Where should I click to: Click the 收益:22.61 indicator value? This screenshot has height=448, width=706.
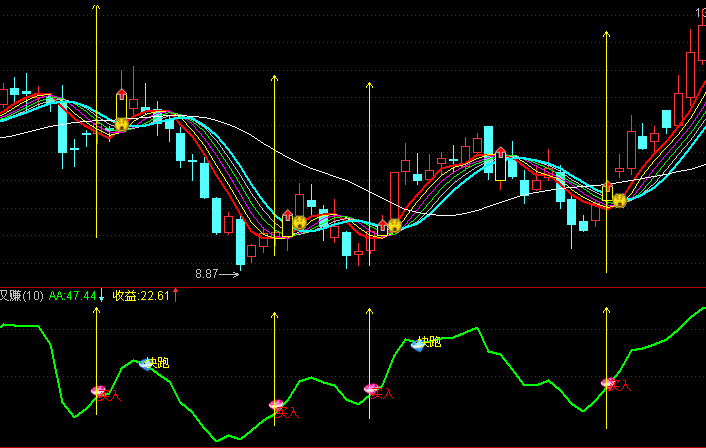[141, 296]
